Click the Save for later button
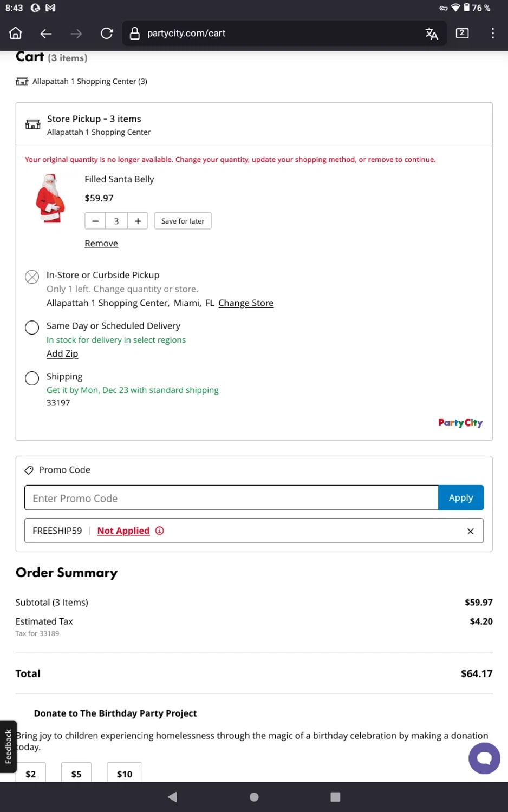This screenshot has height=812, width=508. (183, 221)
